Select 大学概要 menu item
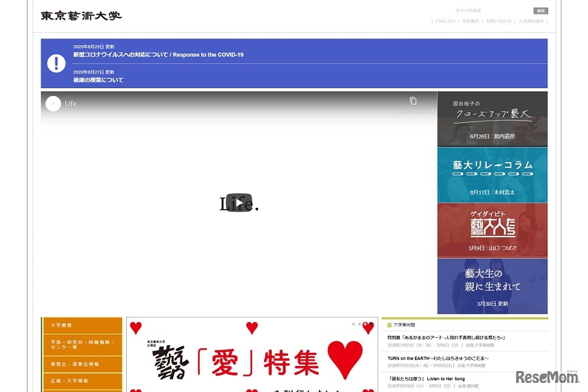Viewport: 588px width, 392px height. [83, 325]
